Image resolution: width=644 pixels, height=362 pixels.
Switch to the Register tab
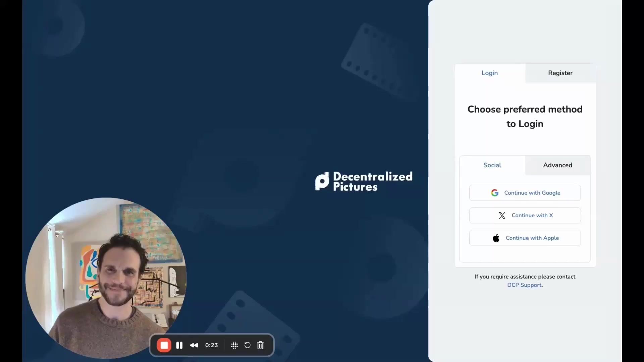pyautogui.click(x=560, y=73)
